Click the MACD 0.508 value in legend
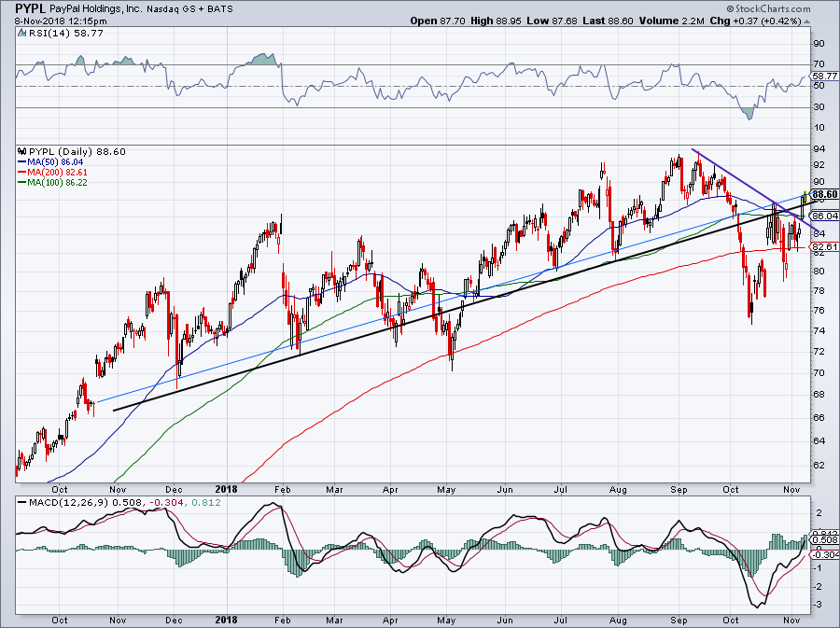 tap(128, 503)
